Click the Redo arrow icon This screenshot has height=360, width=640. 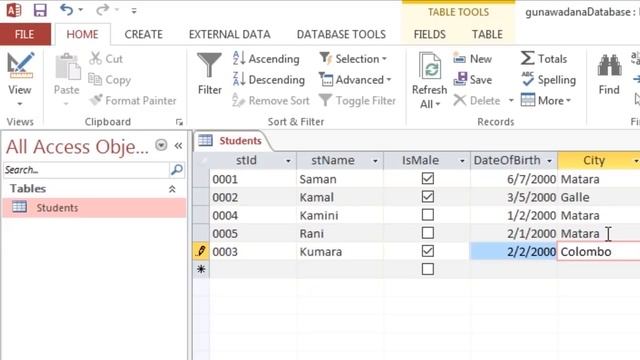point(102,9)
